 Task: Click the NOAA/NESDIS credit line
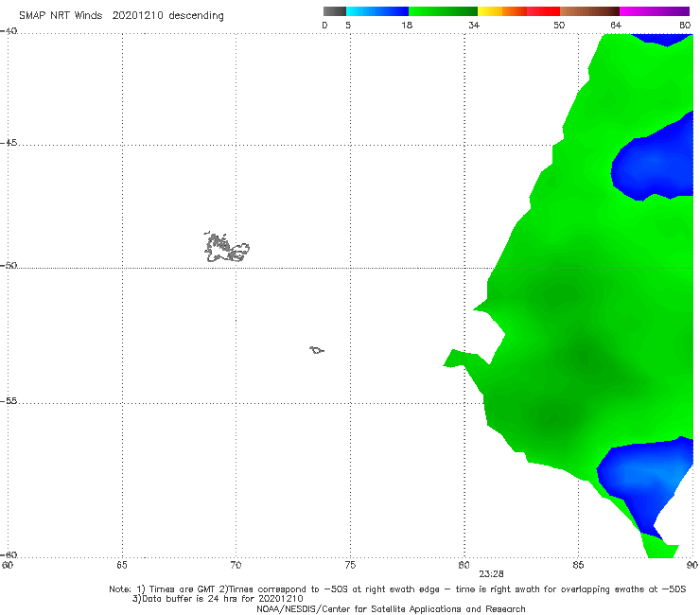tap(391, 608)
